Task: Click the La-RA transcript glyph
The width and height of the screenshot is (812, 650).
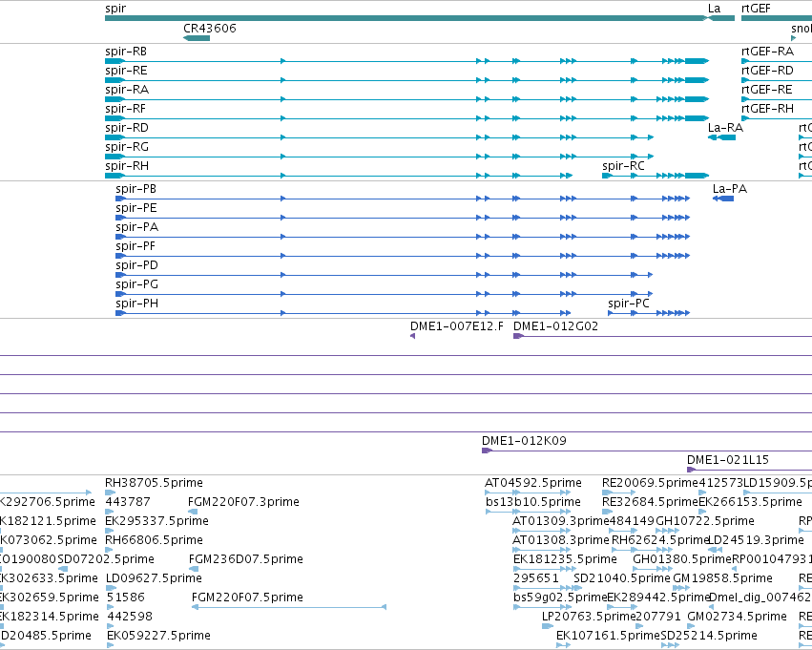Action: click(721, 137)
